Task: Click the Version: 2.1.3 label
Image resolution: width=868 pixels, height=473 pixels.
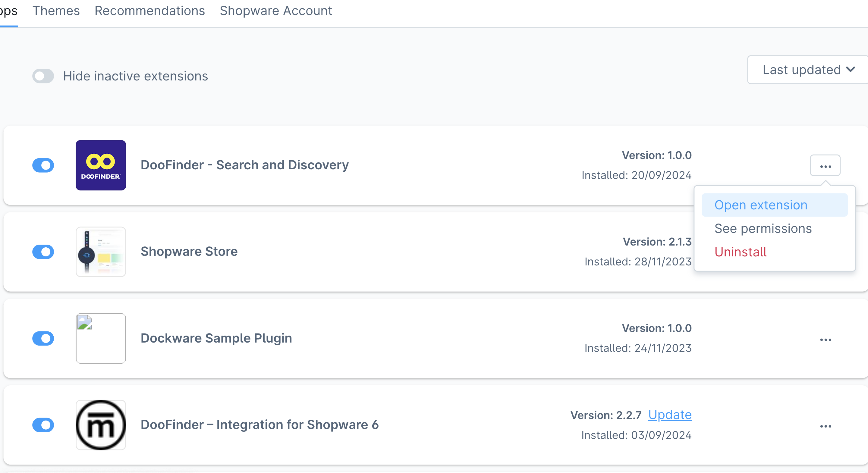Action: (x=657, y=242)
